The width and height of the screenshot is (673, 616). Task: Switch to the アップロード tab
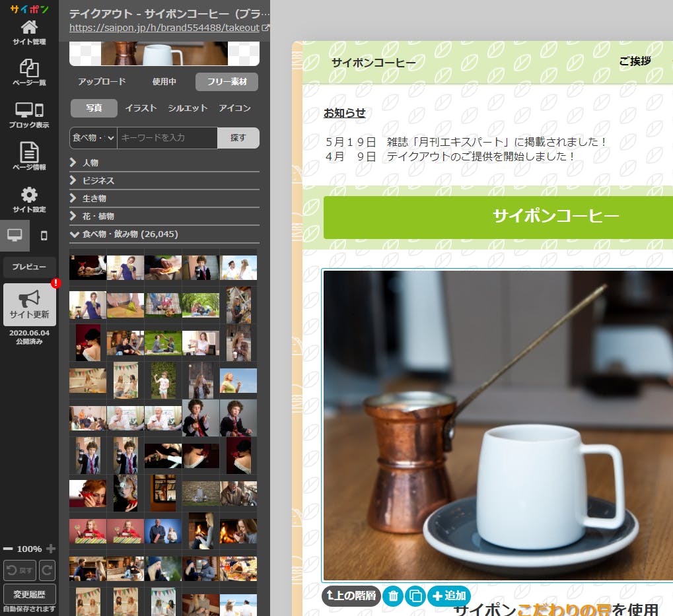101,82
